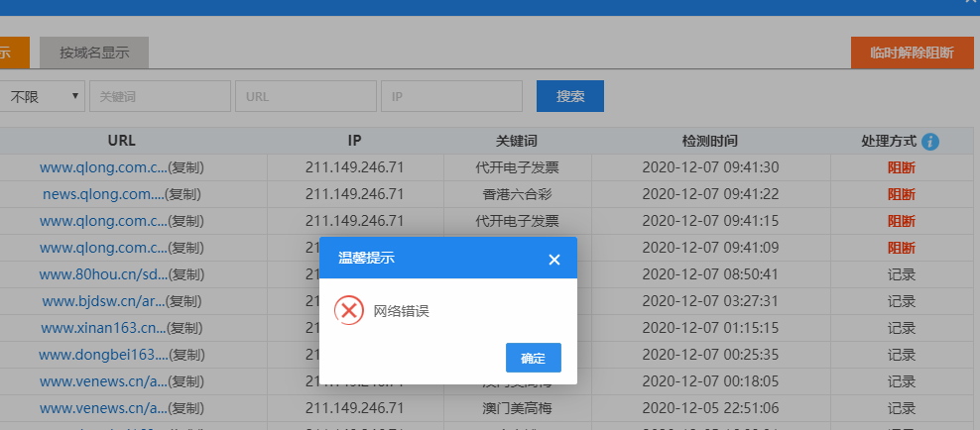Click the 阻断 status in first row
The height and width of the screenshot is (430, 980).
pos(901,167)
